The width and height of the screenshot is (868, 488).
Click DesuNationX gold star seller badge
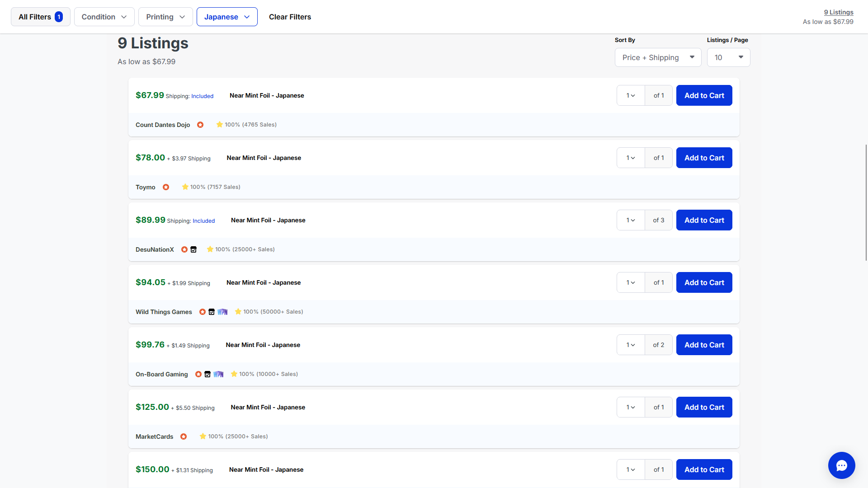184,249
